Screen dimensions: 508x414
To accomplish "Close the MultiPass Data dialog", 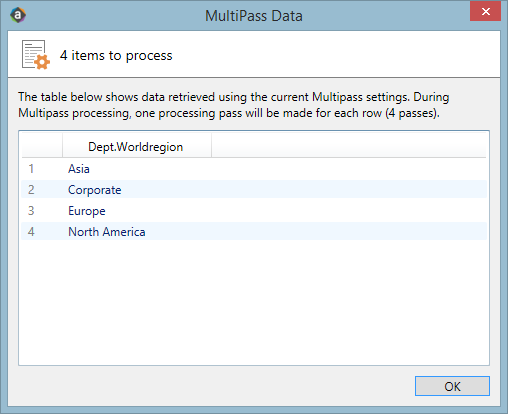I will pos(485,12).
